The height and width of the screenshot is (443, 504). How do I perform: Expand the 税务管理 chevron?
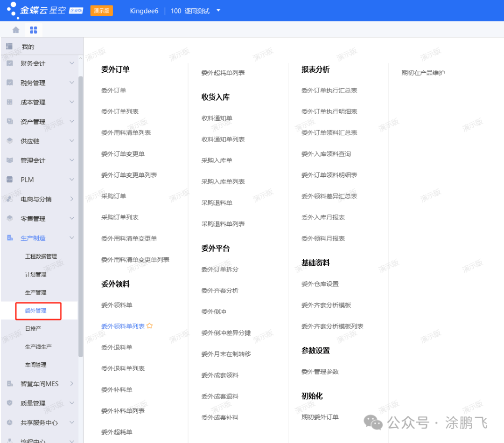[72, 83]
